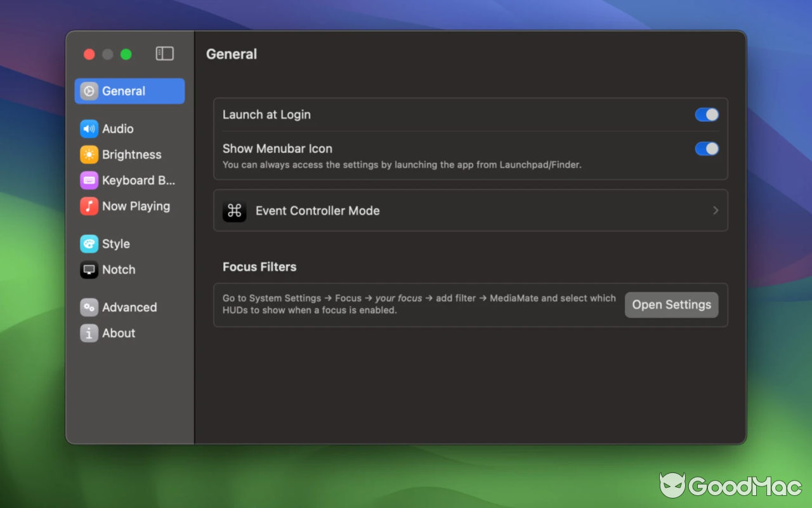Select the Audio speaker icon in sidebar
812x508 pixels.
pyautogui.click(x=88, y=128)
